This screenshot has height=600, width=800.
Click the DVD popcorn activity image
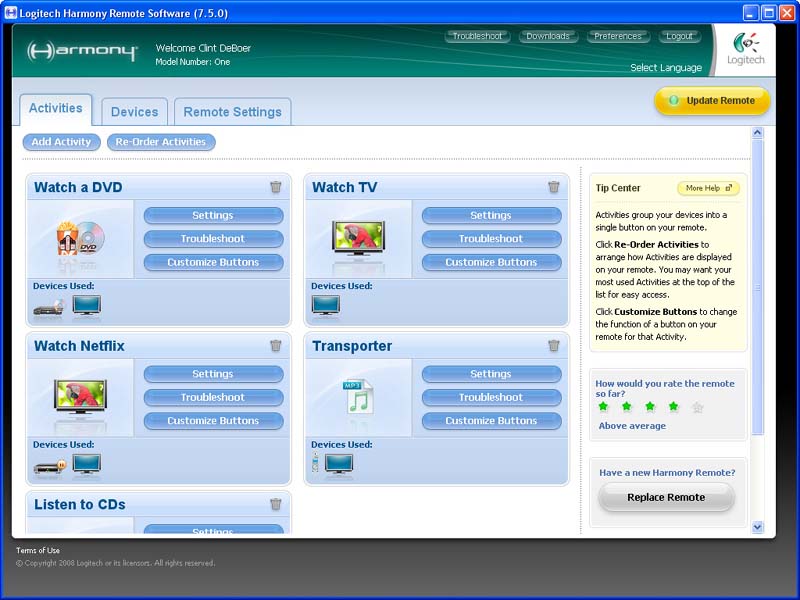(x=80, y=238)
